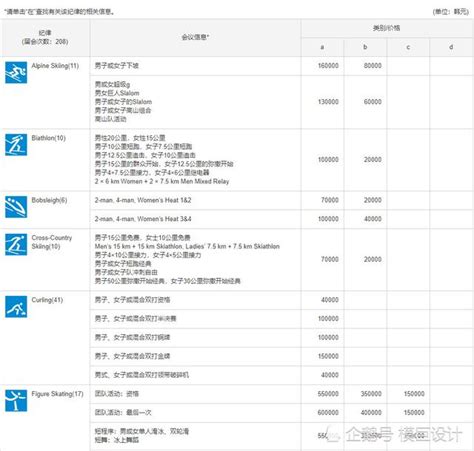Viewport: 474px width, 451px height.
Task: Select the "Cross-Country Skiing(10)" discipline label
Action: coord(52,242)
